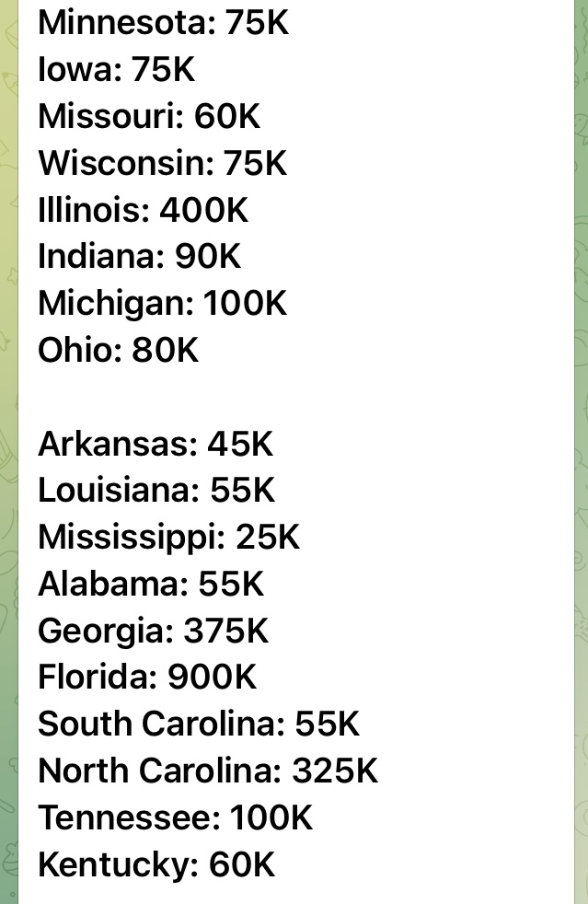Tap the Minnesota: 75K line
Image resolution: width=588 pixels, height=904 pixels.
[x=163, y=23]
